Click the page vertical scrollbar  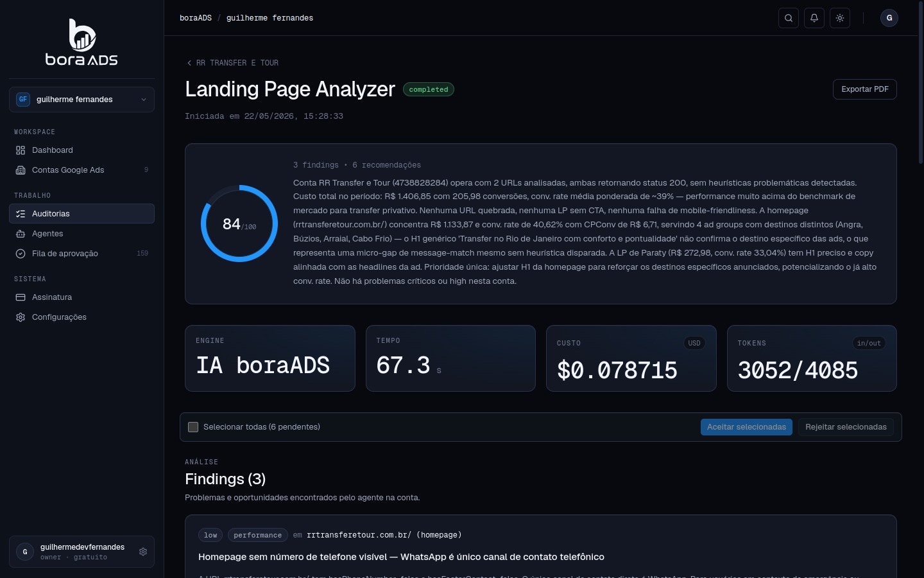click(921, 83)
